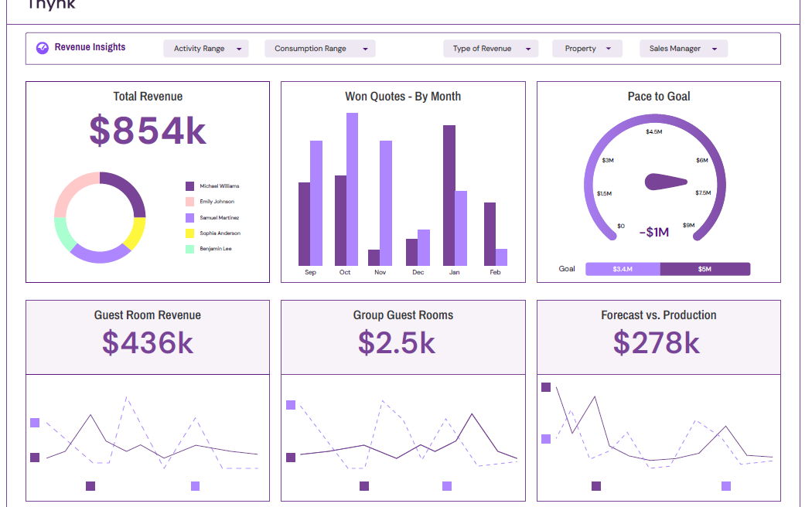Click the $854k Total Revenue figure

[x=148, y=131]
